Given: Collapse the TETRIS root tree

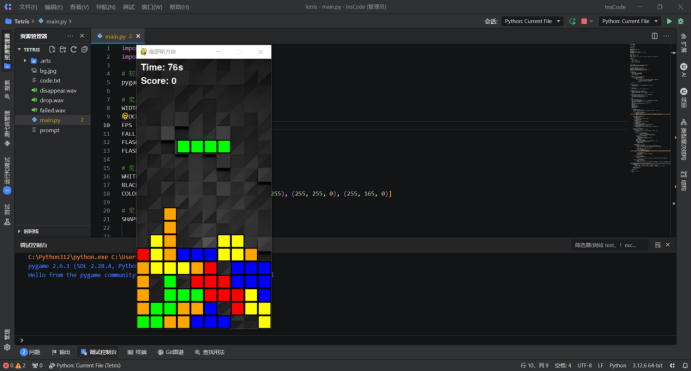Looking at the screenshot, I should 19,49.
